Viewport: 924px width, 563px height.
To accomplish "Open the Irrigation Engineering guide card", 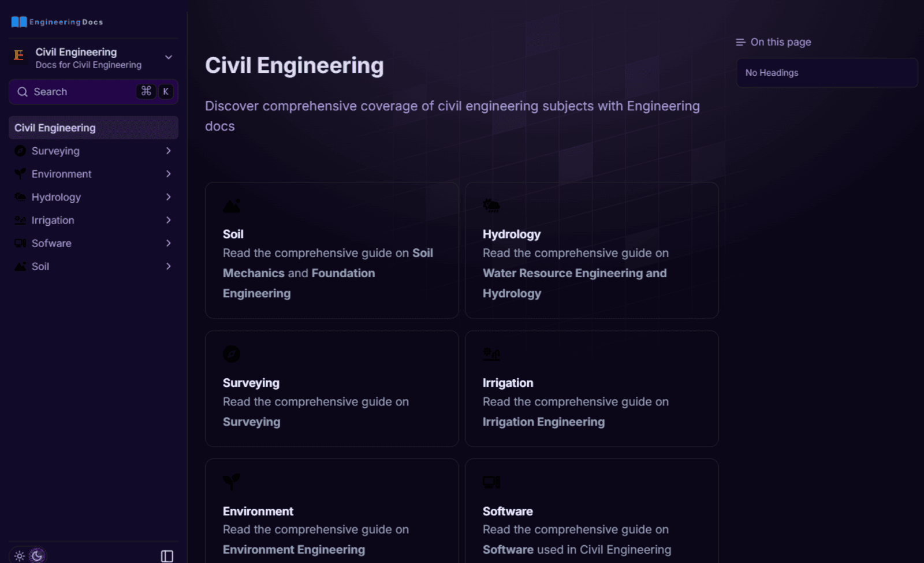I will pyautogui.click(x=591, y=389).
